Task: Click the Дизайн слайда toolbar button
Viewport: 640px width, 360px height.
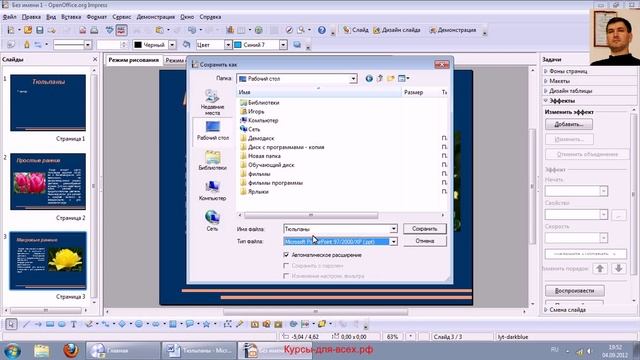Action: pyautogui.click(x=397, y=30)
